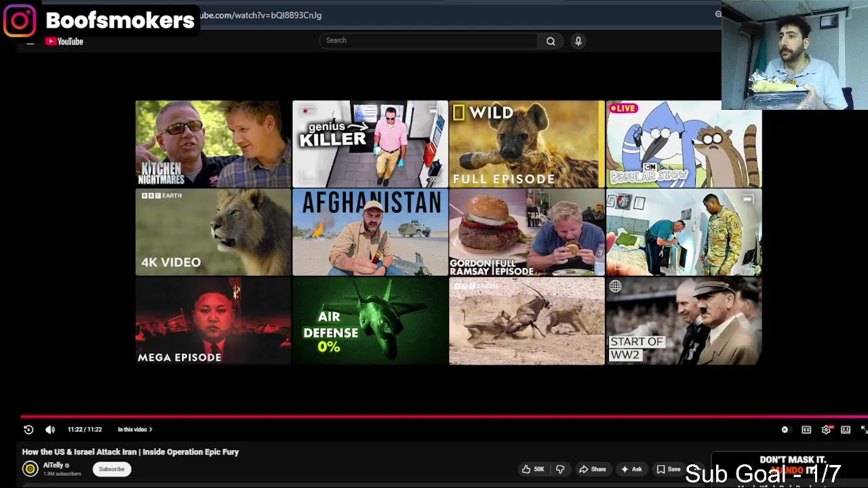
Task: Open the AFGHANISTAN suggested video
Action: 370,232
